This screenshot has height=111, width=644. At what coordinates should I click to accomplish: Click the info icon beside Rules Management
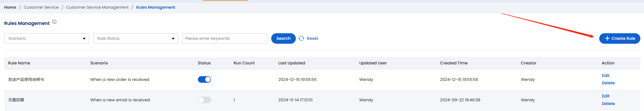54,22
